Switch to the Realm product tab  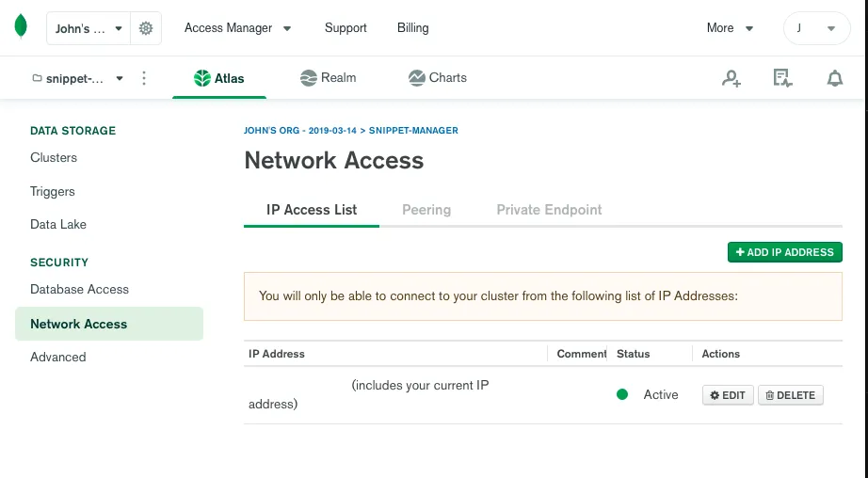point(328,78)
